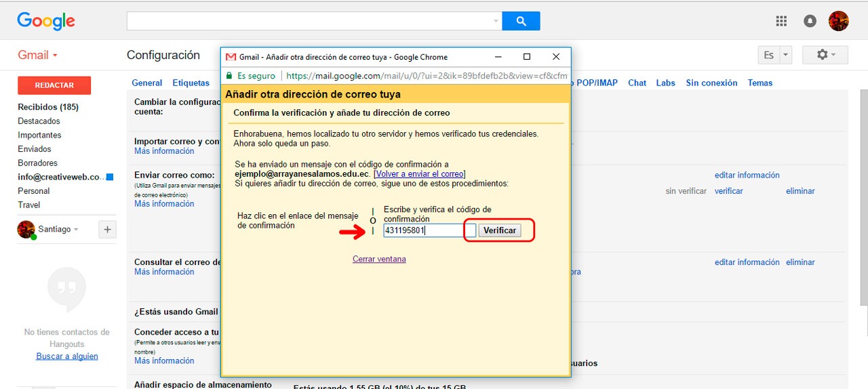
Task: Click the Verificar button in popup
Action: (500, 230)
